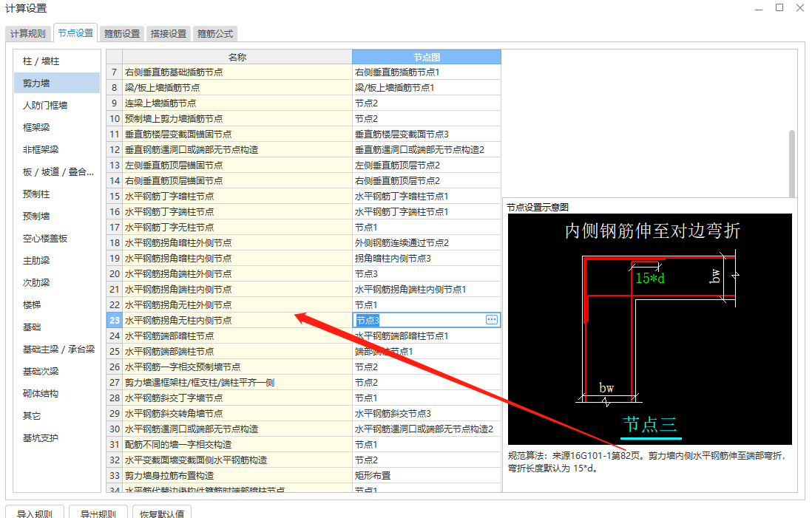
Task: Select row 21 水平钢筋拐角端柱内侧节点
Action: coord(304,290)
